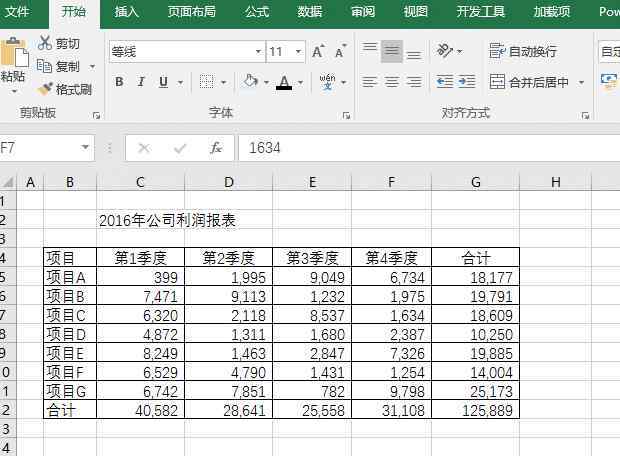
Task: Click the text orientation icon
Action: coord(445,52)
